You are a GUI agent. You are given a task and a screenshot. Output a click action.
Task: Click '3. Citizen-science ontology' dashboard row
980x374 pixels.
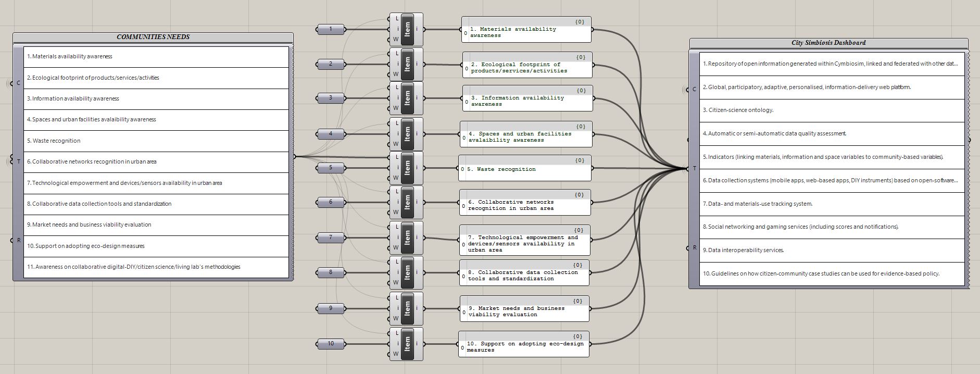coord(832,110)
